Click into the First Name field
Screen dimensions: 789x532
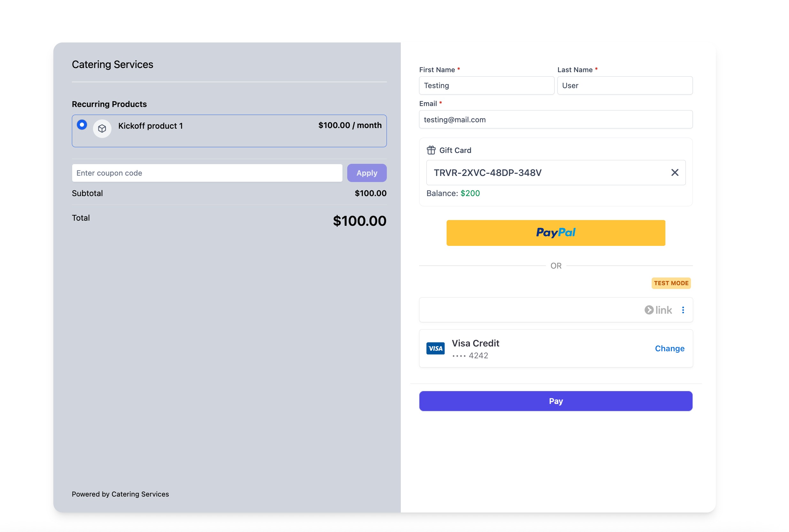click(x=486, y=86)
